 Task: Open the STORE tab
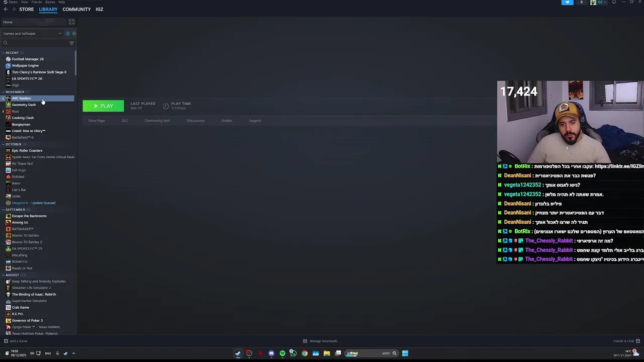[x=27, y=10]
